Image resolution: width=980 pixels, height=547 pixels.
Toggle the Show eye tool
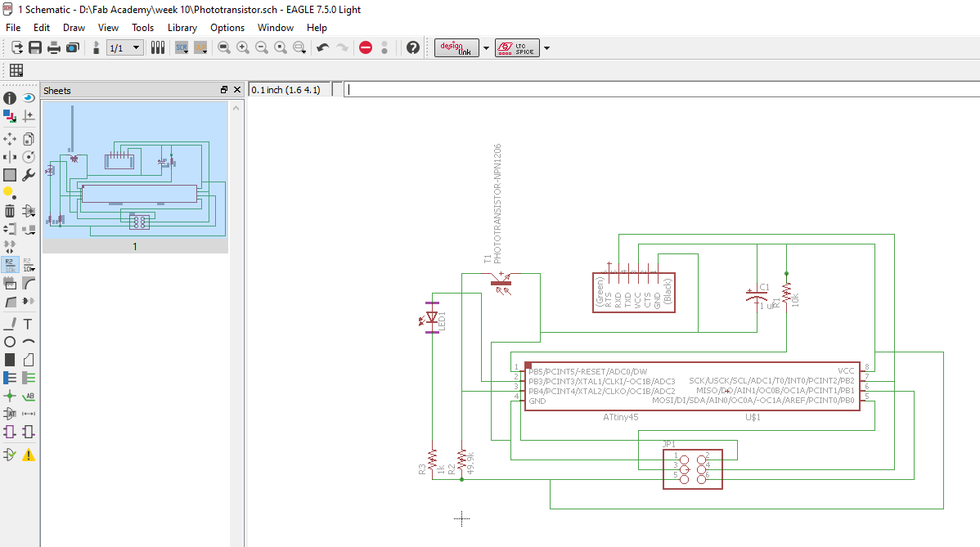pyautogui.click(x=29, y=98)
